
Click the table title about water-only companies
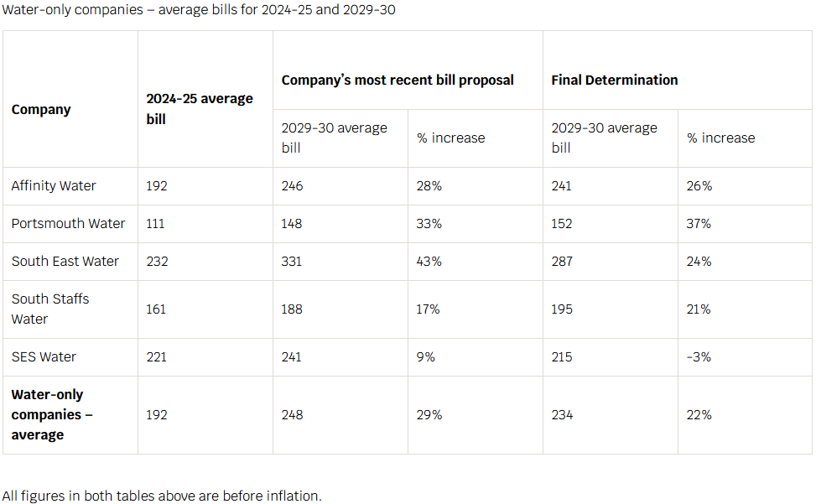(199, 10)
